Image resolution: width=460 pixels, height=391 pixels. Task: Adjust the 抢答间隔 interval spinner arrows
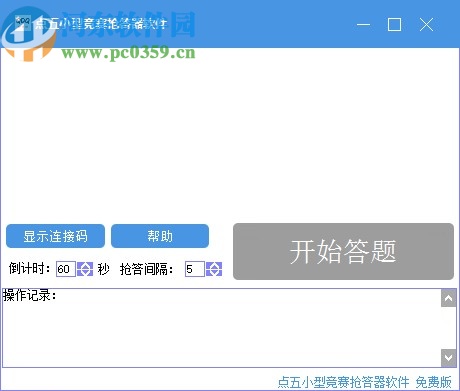(214, 269)
